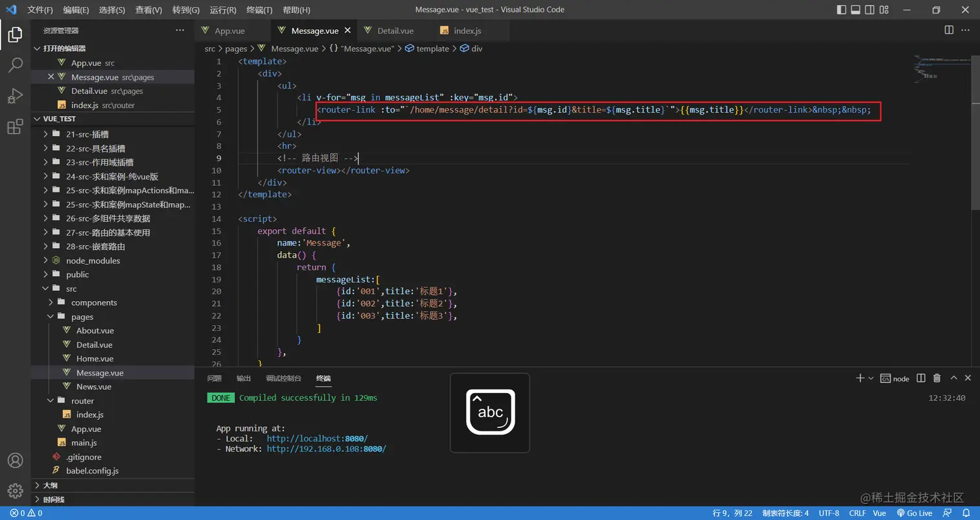The height and width of the screenshot is (520, 980).
Task: Expand the public folder
Action: 113,275
